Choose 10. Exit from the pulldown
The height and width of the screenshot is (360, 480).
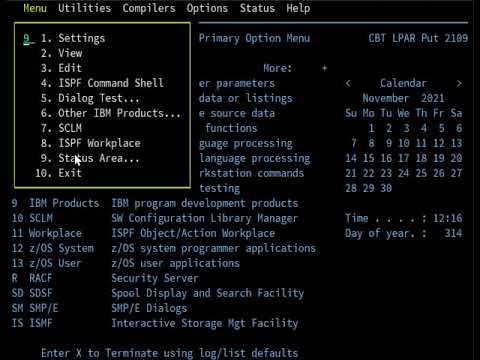click(58, 173)
